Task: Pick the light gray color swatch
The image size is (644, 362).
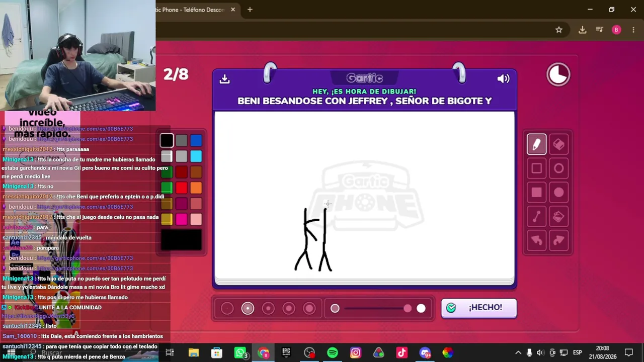Action: [182, 156]
